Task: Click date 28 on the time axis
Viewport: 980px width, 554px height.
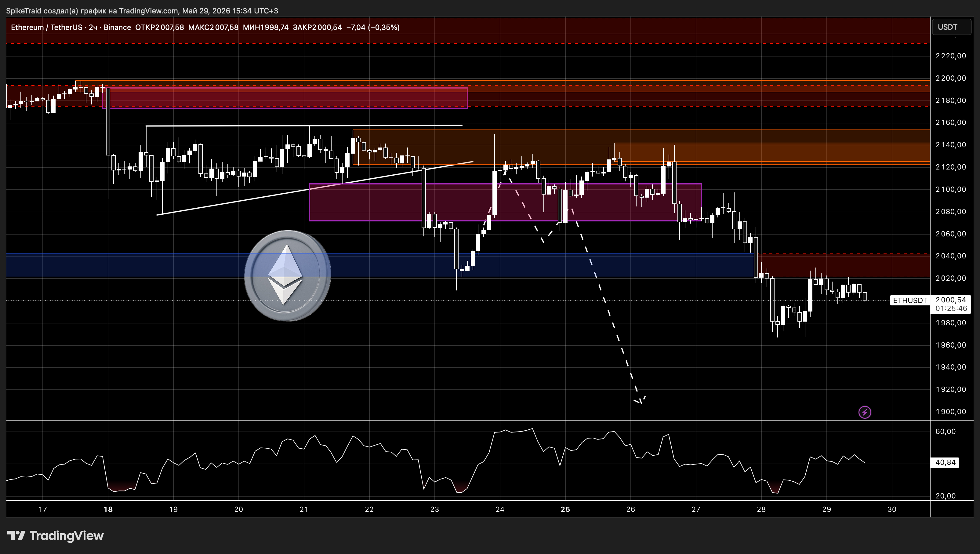Action: pos(761,509)
